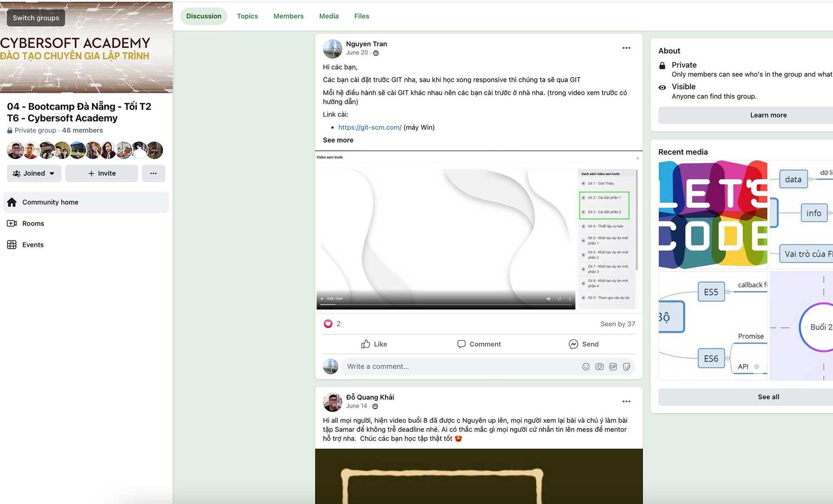Open the Files tab

pos(362,16)
